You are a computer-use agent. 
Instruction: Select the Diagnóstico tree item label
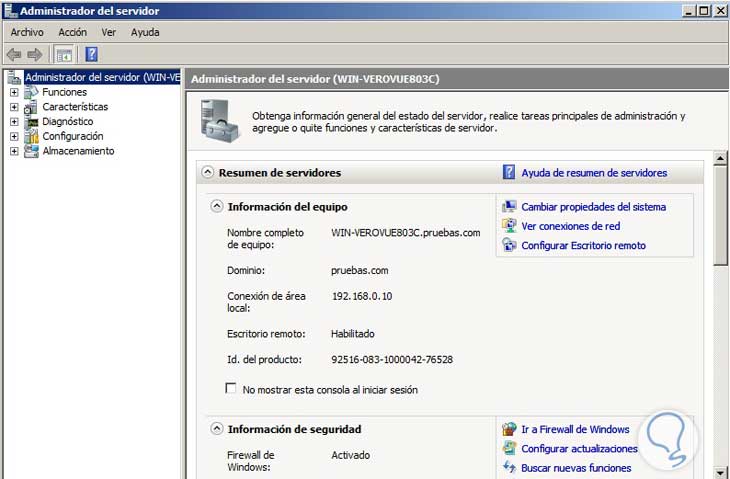(x=68, y=122)
